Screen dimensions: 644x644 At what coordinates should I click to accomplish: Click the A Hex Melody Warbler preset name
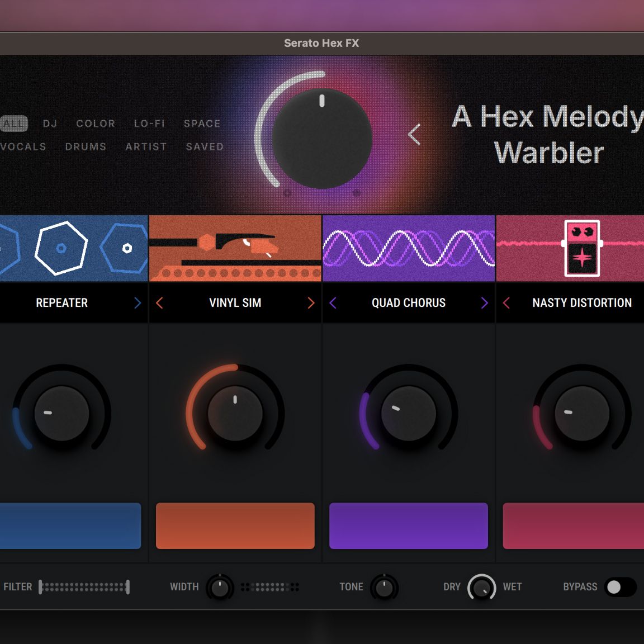[x=548, y=134]
